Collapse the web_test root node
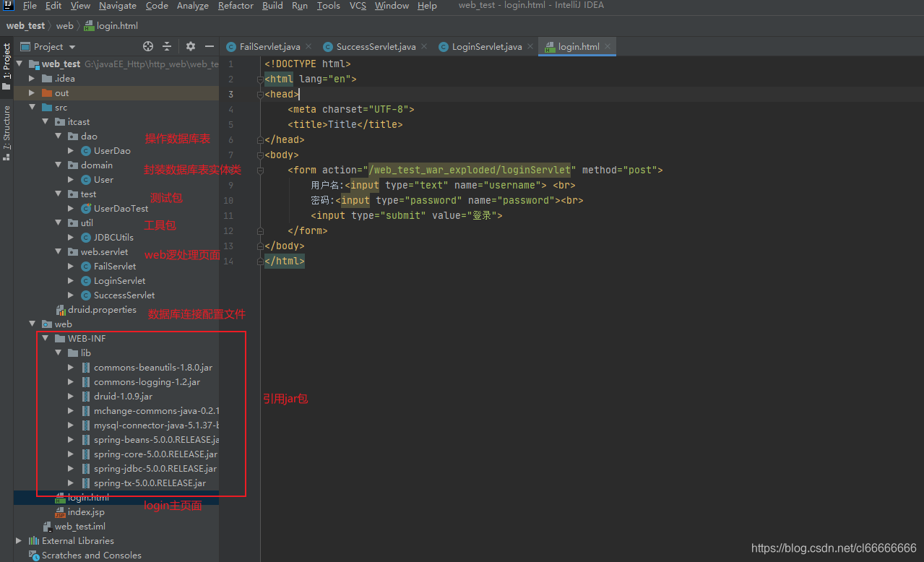The image size is (924, 562). coord(19,64)
